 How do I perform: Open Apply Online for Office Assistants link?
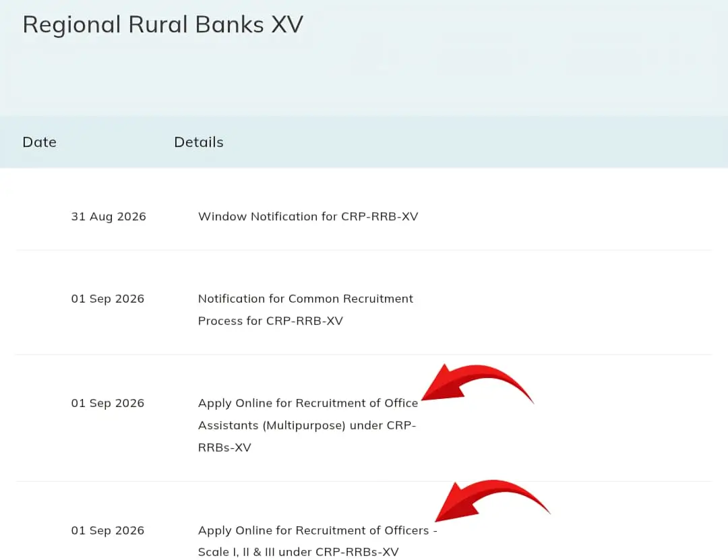point(308,425)
